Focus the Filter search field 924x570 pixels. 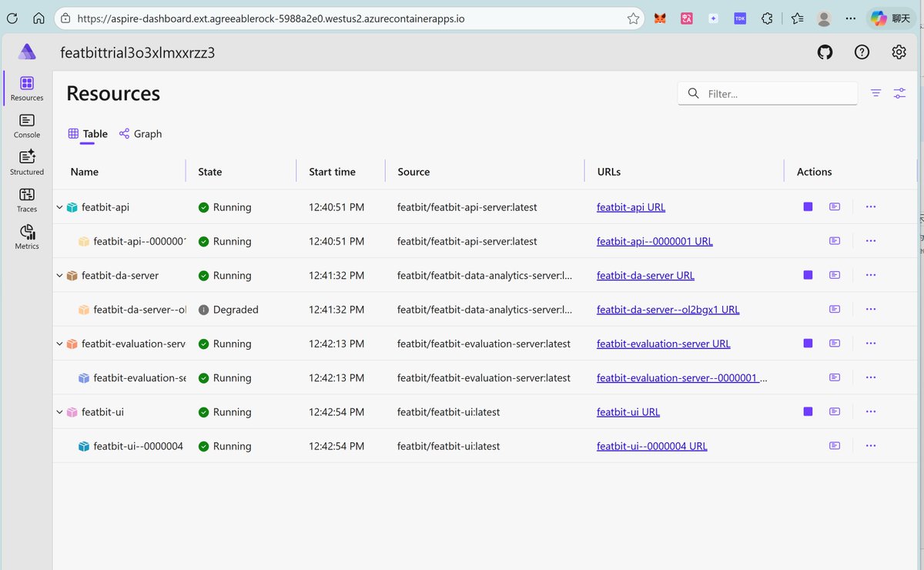point(768,93)
